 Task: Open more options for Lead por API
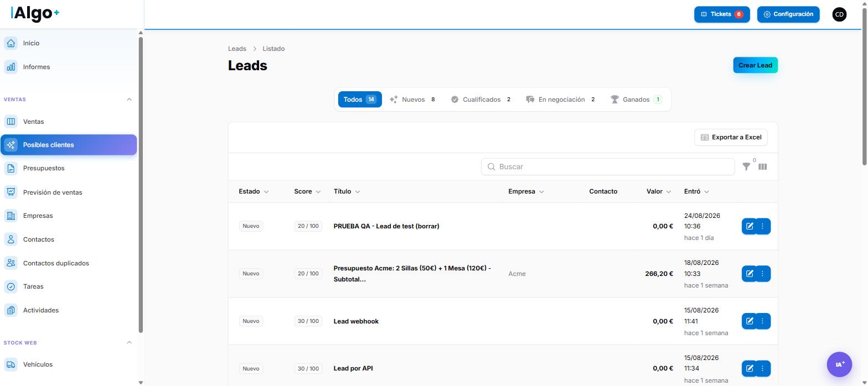tap(763, 368)
